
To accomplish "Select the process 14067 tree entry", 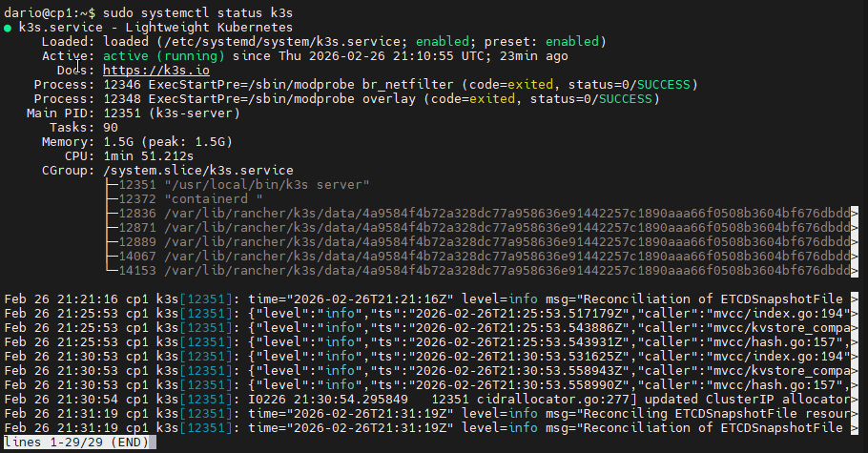I will tap(477, 256).
